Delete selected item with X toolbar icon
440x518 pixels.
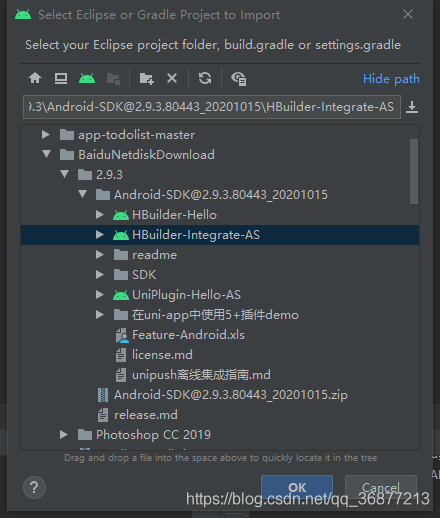coord(172,78)
